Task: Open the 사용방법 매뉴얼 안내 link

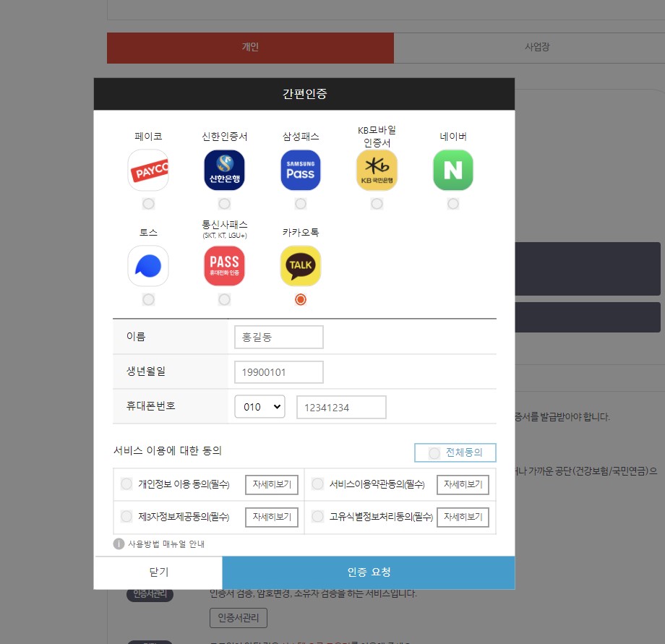Action: pos(166,544)
